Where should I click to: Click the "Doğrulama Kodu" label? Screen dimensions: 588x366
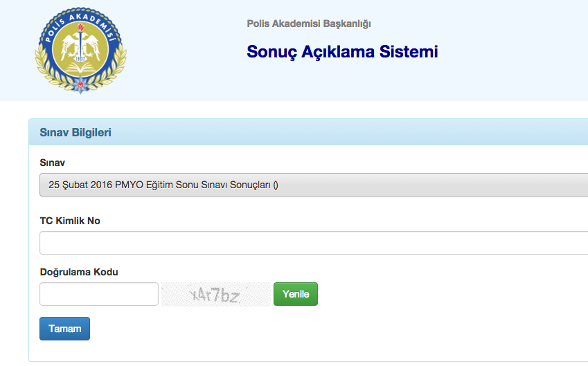click(79, 272)
